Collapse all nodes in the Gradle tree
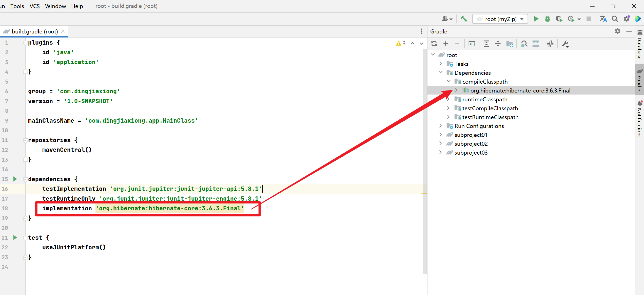Image resolution: width=644 pixels, height=295 pixels. 498,44
